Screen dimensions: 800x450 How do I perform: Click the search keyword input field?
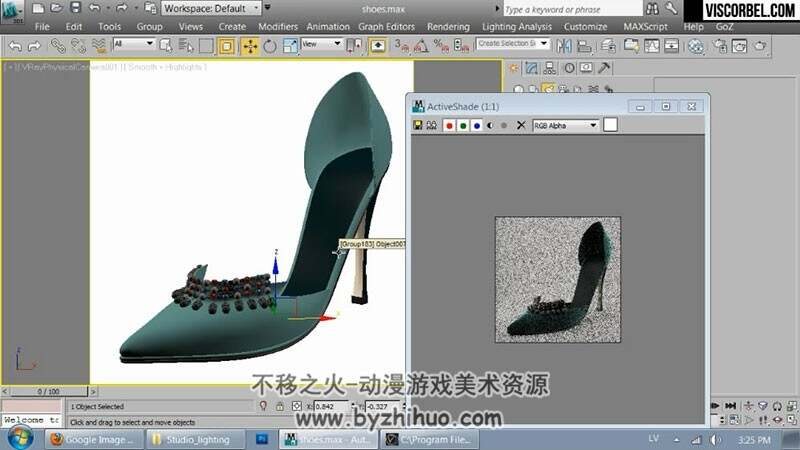click(x=572, y=9)
